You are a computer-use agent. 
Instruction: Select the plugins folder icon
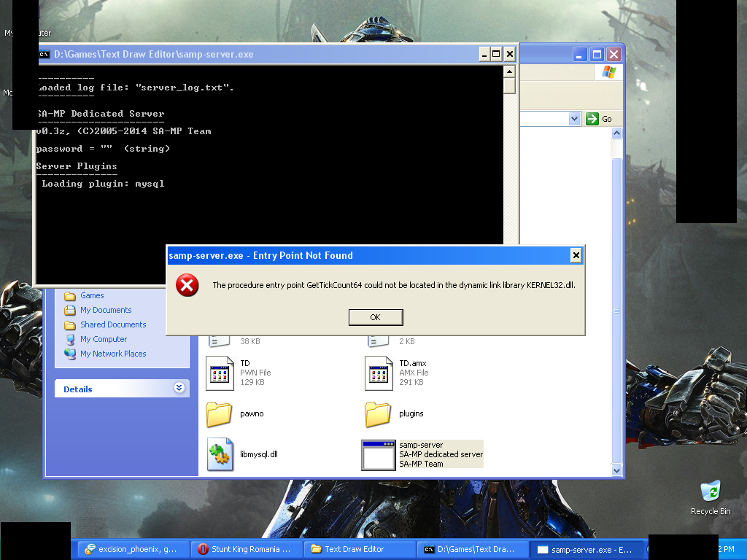click(x=378, y=414)
